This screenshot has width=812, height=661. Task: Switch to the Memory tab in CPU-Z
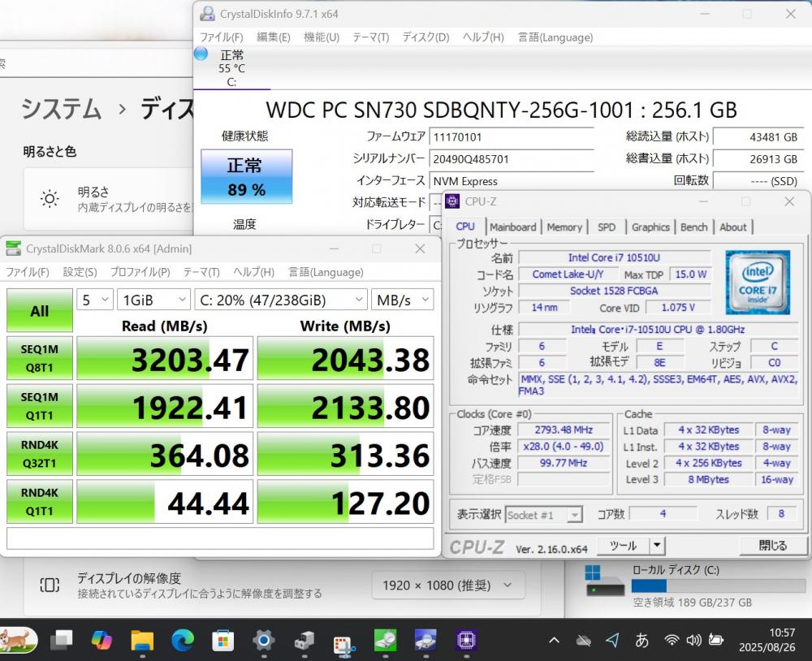tap(564, 227)
